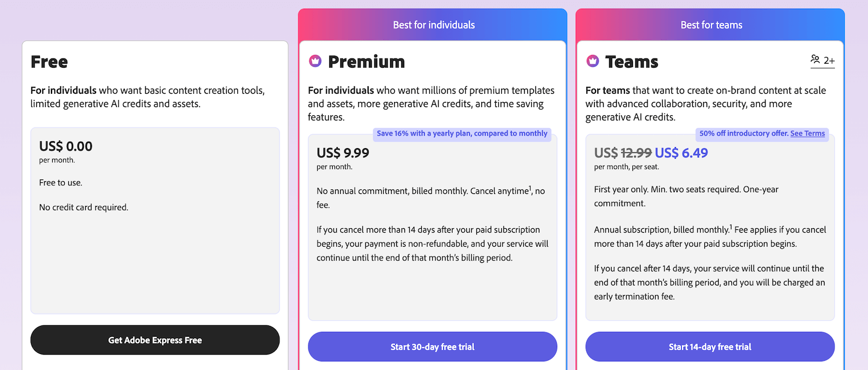Click the strikethrough US$ 12.99 price
Screen dimensions: 868x370
coord(622,153)
